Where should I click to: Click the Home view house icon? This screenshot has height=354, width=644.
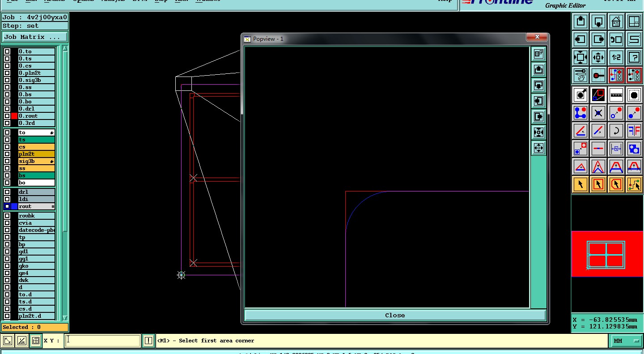pos(616,21)
